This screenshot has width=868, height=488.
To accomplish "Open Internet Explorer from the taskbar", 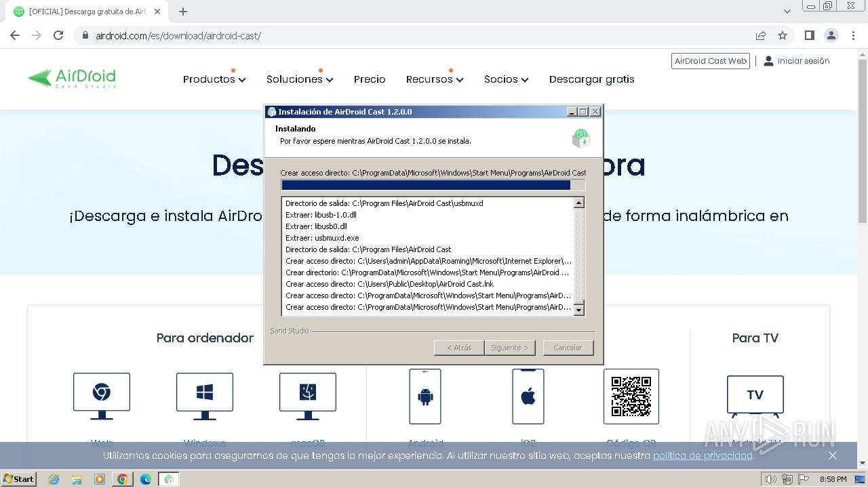I will click(54, 479).
